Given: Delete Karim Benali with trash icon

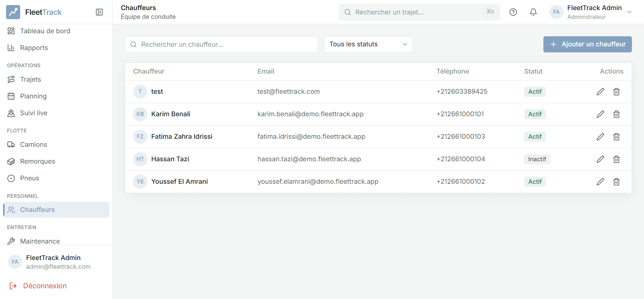Looking at the screenshot, I should [616, 114].
